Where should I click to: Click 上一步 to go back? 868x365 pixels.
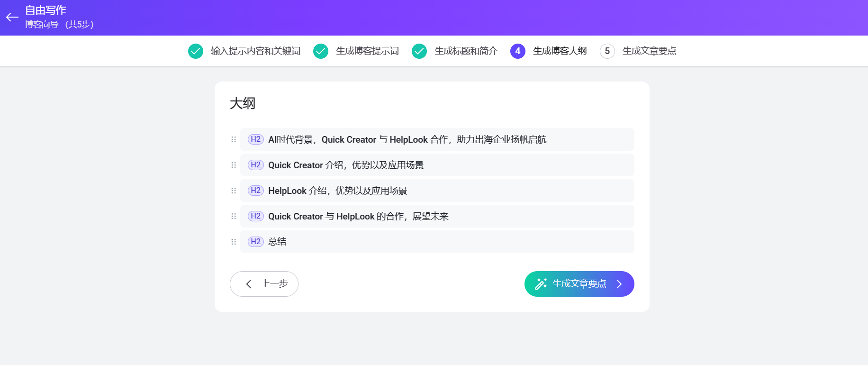click(x=264, y=284)
